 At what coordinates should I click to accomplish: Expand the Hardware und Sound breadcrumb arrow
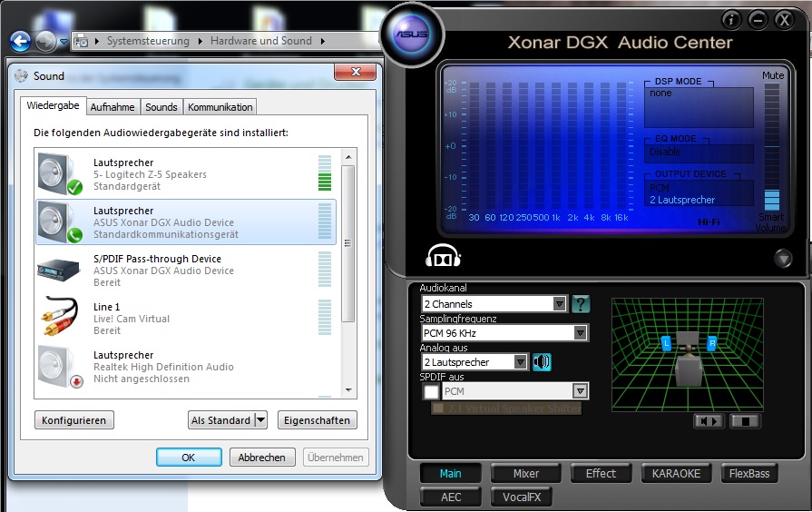(323, 41)
